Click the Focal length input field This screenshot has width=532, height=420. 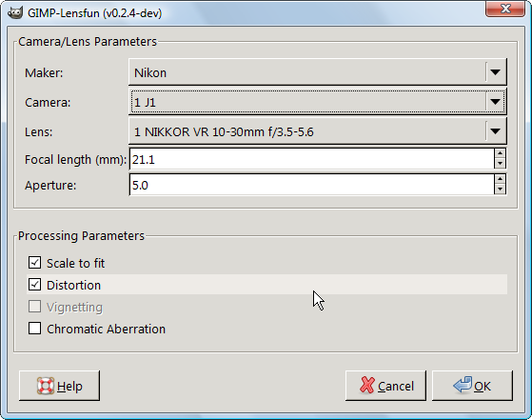tap(311, 159)
